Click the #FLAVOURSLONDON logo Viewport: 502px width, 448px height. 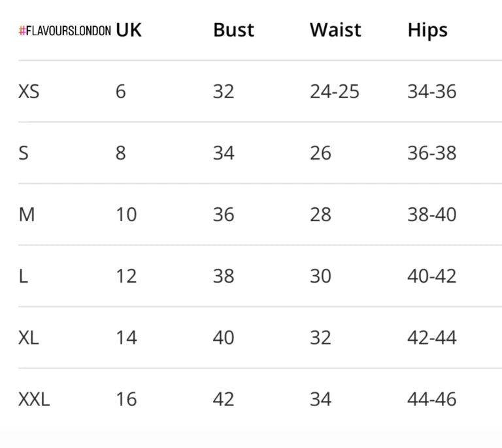click(65, 31)
